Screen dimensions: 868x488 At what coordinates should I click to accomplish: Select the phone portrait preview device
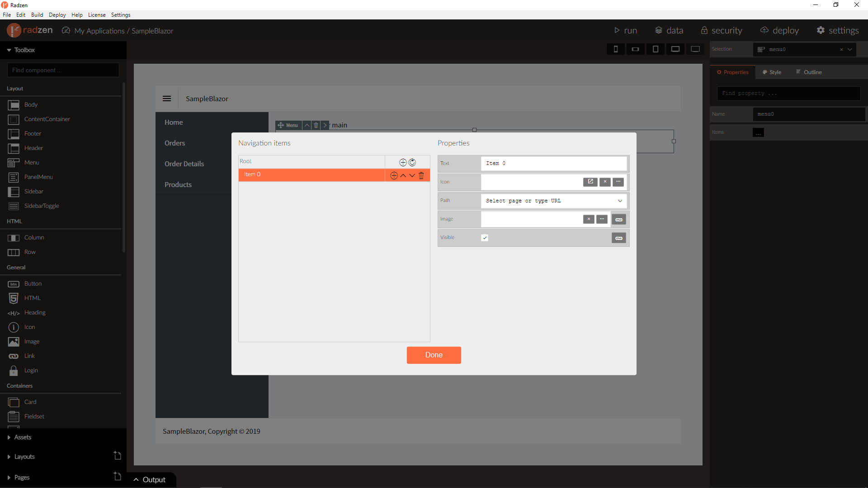[x=616, y=49]
